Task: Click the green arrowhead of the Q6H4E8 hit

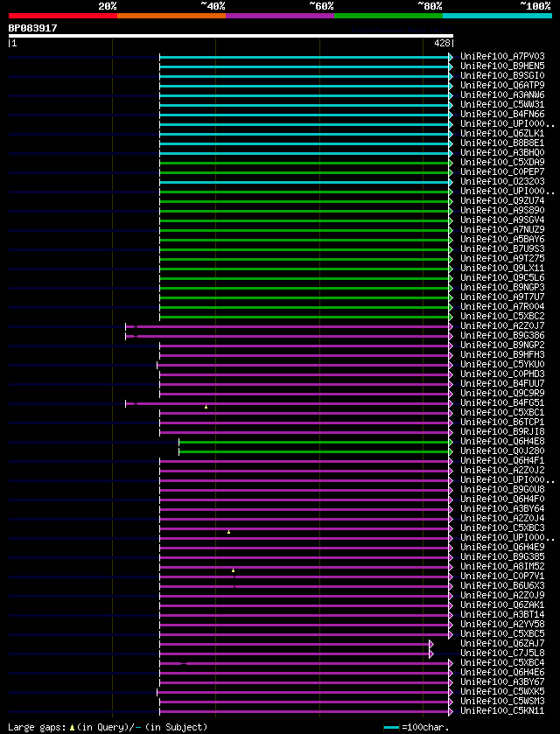Action: (x=451, y=442)
